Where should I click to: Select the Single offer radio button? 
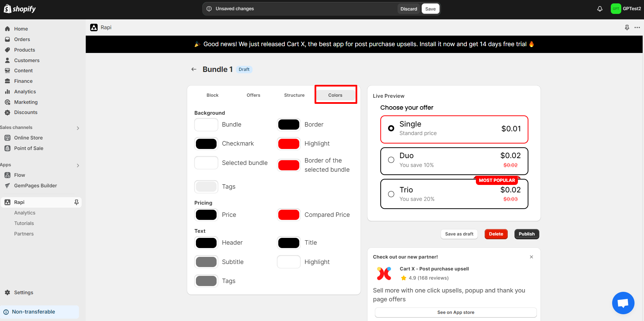391,128
